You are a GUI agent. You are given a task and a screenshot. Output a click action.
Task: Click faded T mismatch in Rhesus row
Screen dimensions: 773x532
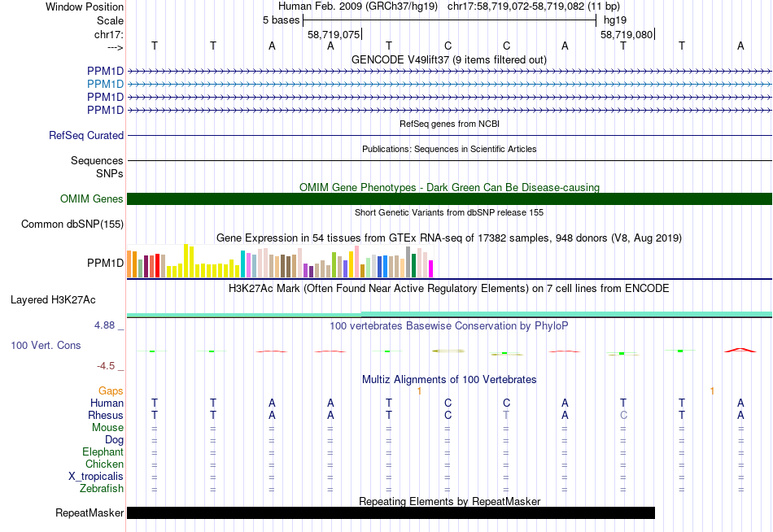click(x=506, y=415)
